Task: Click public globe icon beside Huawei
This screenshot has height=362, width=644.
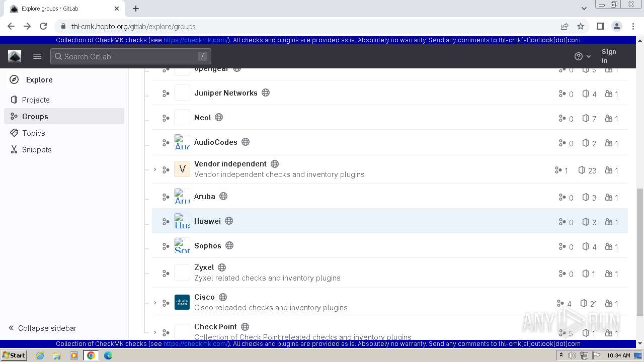Action: [229, 221]
